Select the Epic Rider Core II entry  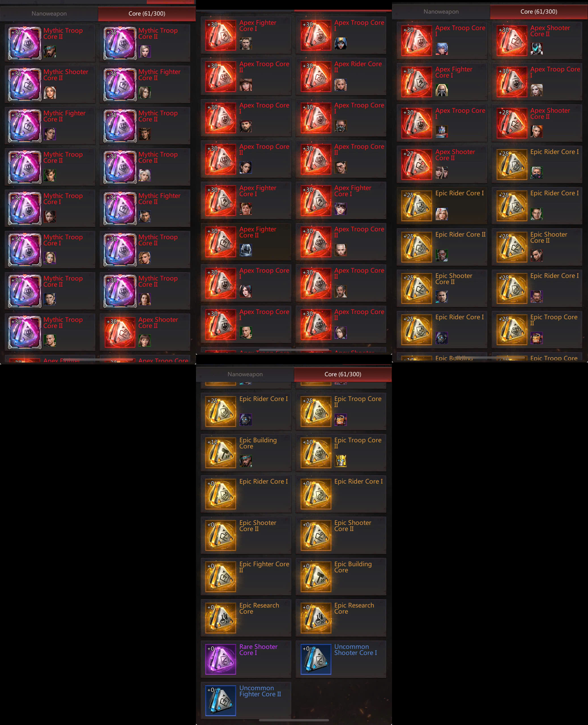tap(442, 247)
